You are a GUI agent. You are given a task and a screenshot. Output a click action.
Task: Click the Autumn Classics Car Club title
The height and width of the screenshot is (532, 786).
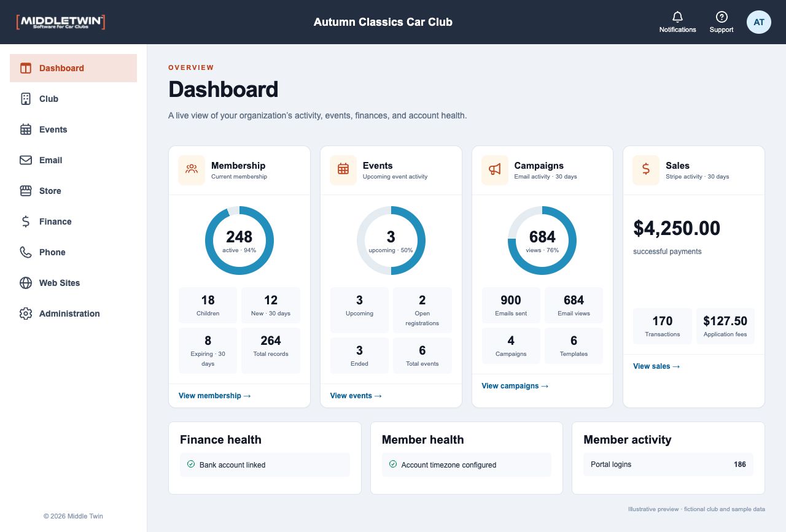point(383,22)
